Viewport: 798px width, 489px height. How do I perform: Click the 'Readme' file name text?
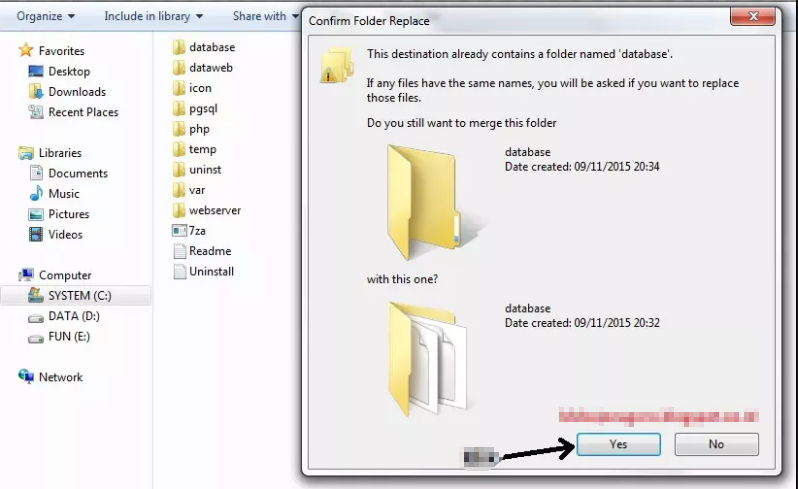210,251
